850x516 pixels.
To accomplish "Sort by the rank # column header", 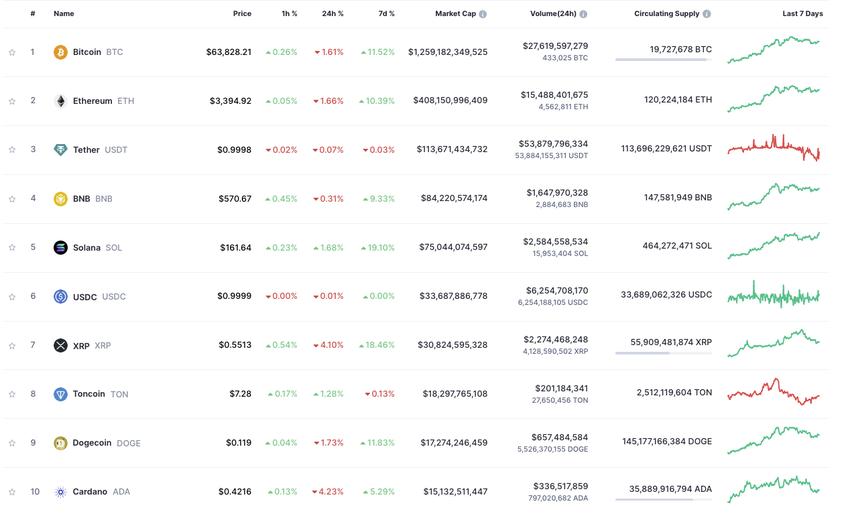I will coord(33,14).
